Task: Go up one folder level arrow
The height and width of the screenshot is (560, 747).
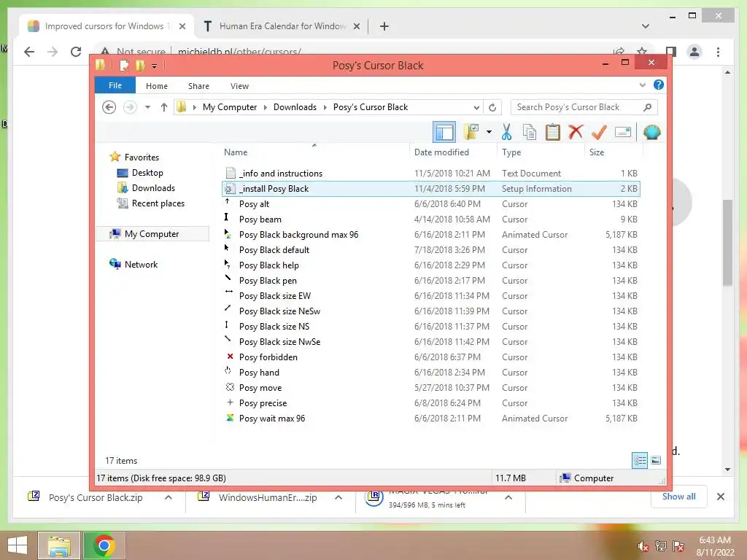Action: click(164, 107)
